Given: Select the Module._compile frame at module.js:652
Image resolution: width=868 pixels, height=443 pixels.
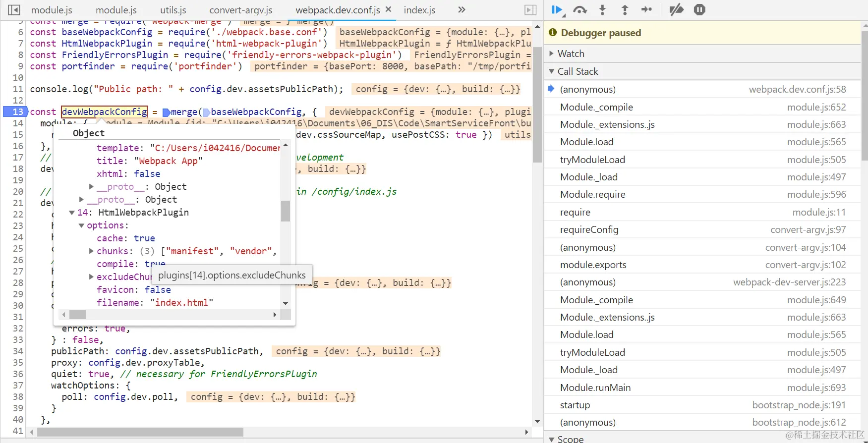Looking at the screenshot, I should pyautogui.click(x=703, y=107).
